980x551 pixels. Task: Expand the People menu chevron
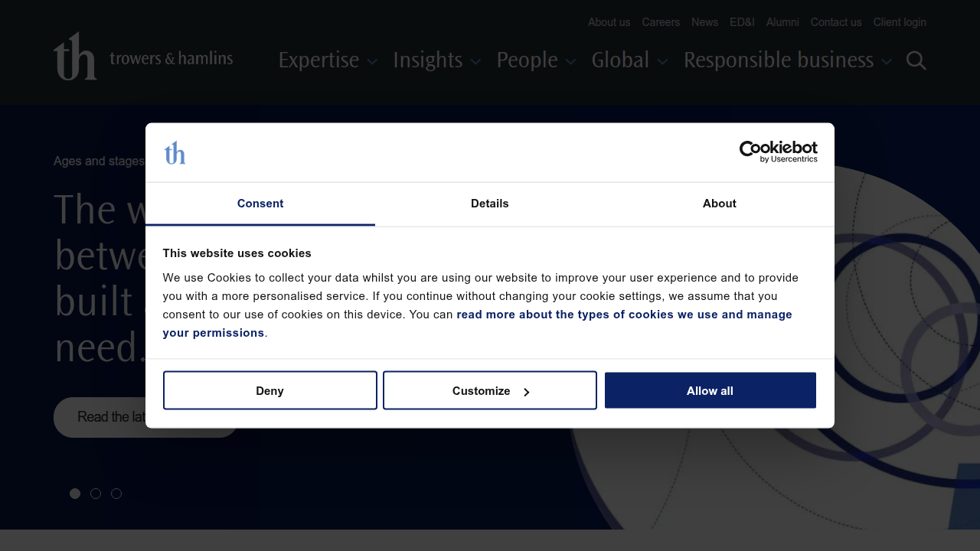point(570,62)
